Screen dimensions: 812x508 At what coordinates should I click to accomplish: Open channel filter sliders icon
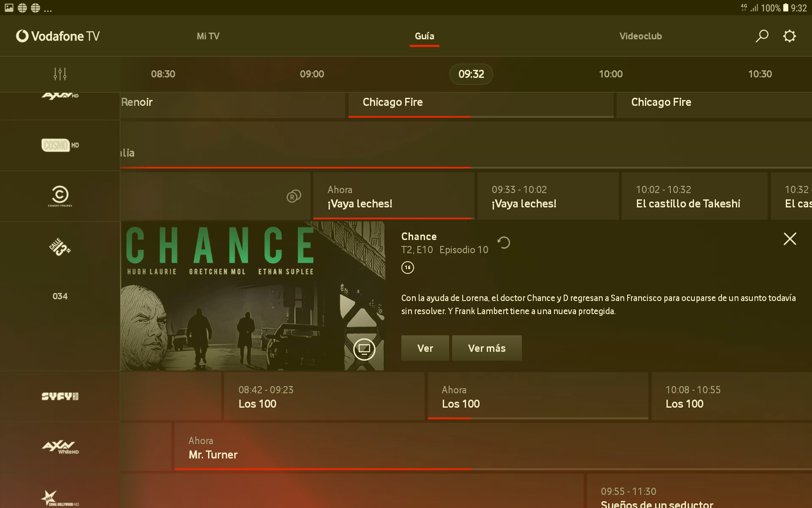pos(60,74)
